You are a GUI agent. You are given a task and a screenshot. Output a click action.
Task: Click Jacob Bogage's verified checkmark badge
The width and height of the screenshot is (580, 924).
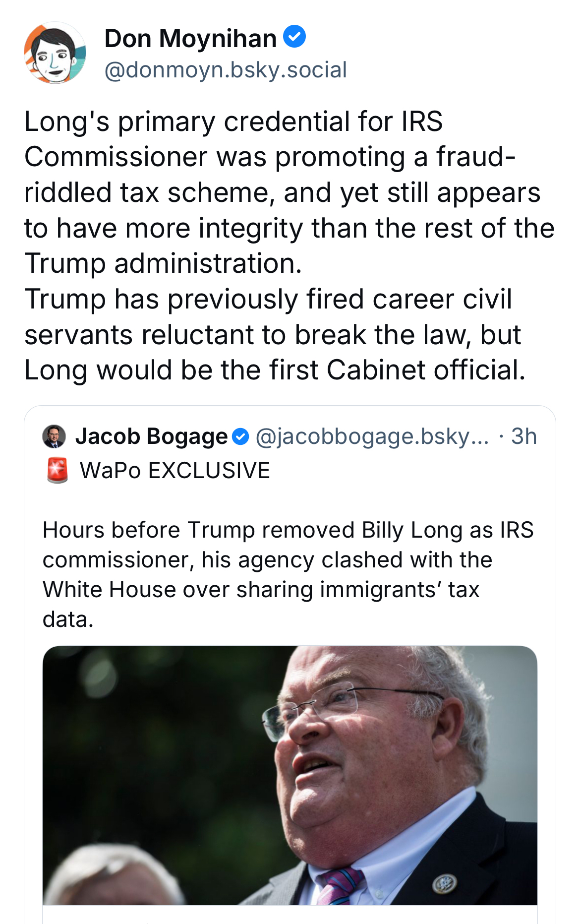[240, 437]
